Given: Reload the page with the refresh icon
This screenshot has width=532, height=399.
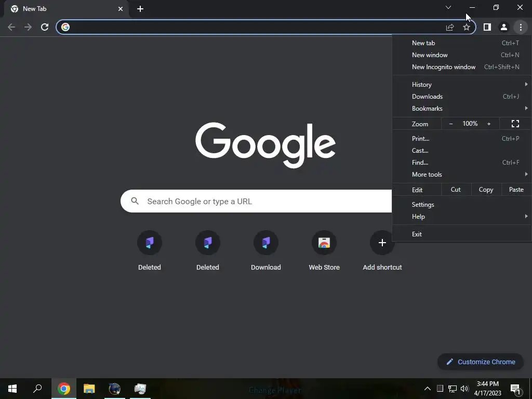Looking at the screenshot, I should tap(45, 27).
